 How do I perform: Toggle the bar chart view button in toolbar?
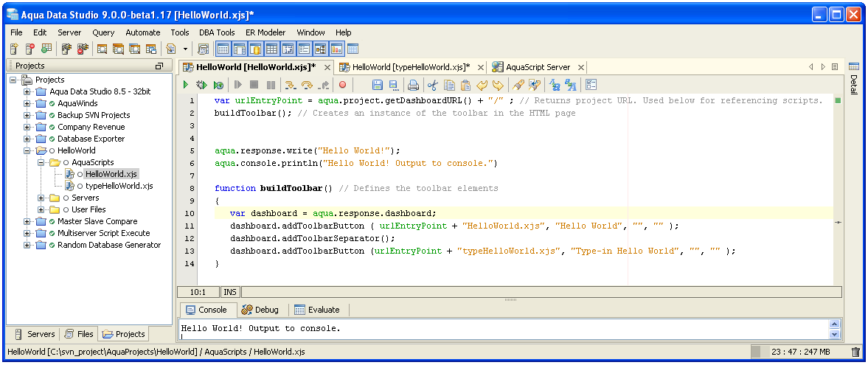click(x=336, y=49)
